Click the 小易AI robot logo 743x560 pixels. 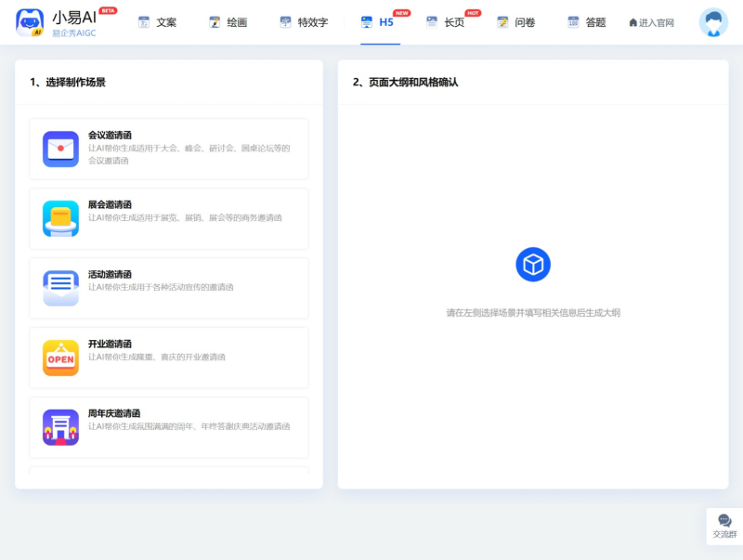[x=30, y=22]
